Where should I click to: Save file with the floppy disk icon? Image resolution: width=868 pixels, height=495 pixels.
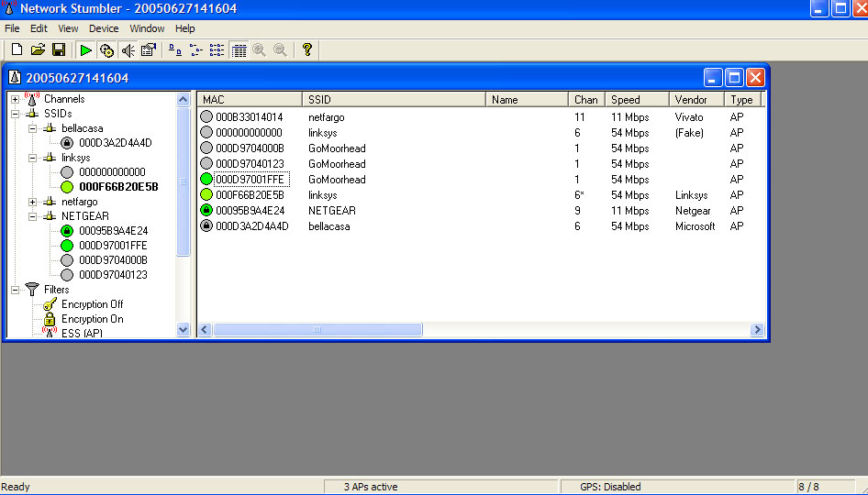tap(59, 49)
